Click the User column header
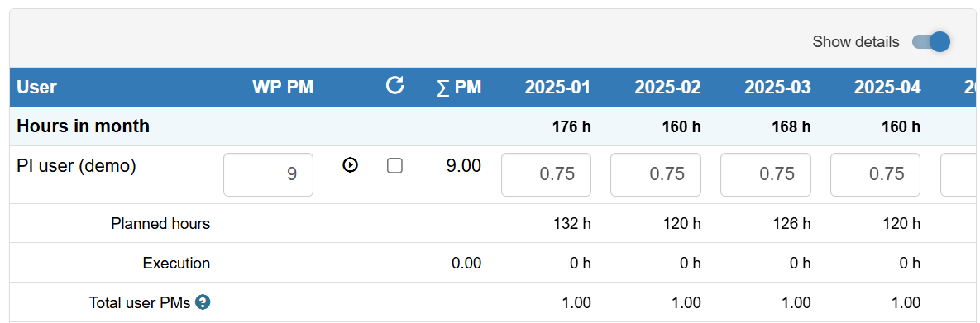This screenshot has width=980, height=323. pyautogui.click(x=36, y=88)
